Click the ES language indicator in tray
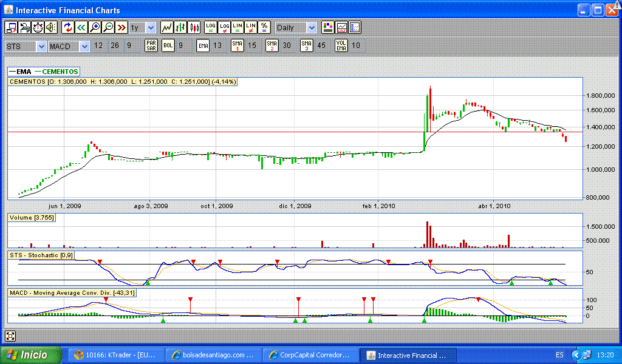 [559, 355]
